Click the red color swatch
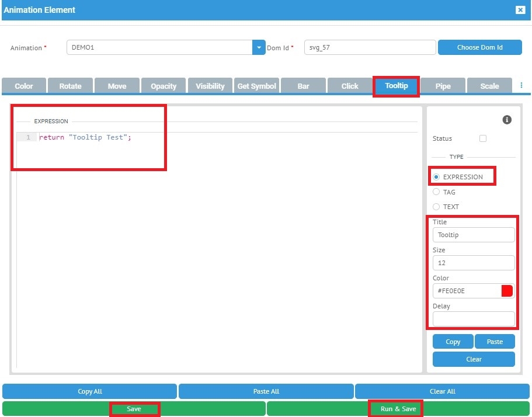This screenshot has height=417, width=532. (506, 291)
